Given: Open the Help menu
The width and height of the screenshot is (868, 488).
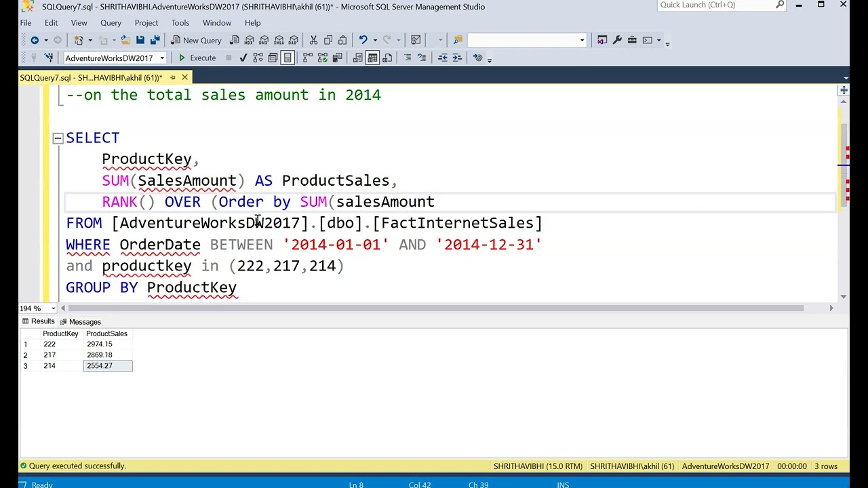Looking at the screenshot, I should [x=252, y=22].
